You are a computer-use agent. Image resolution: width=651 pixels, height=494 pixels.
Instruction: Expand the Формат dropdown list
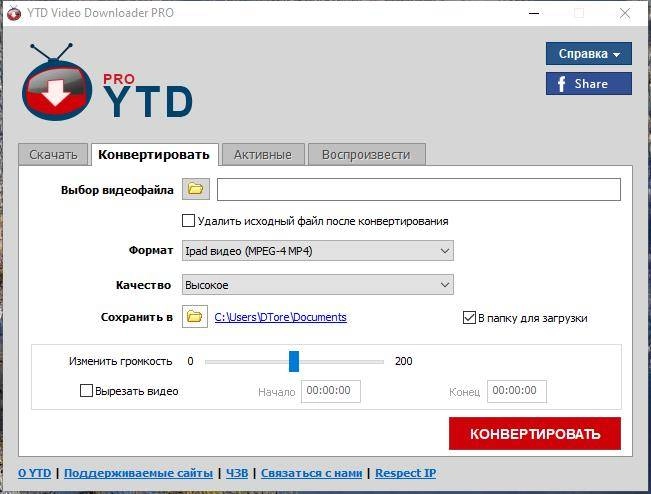pos(318,251)
